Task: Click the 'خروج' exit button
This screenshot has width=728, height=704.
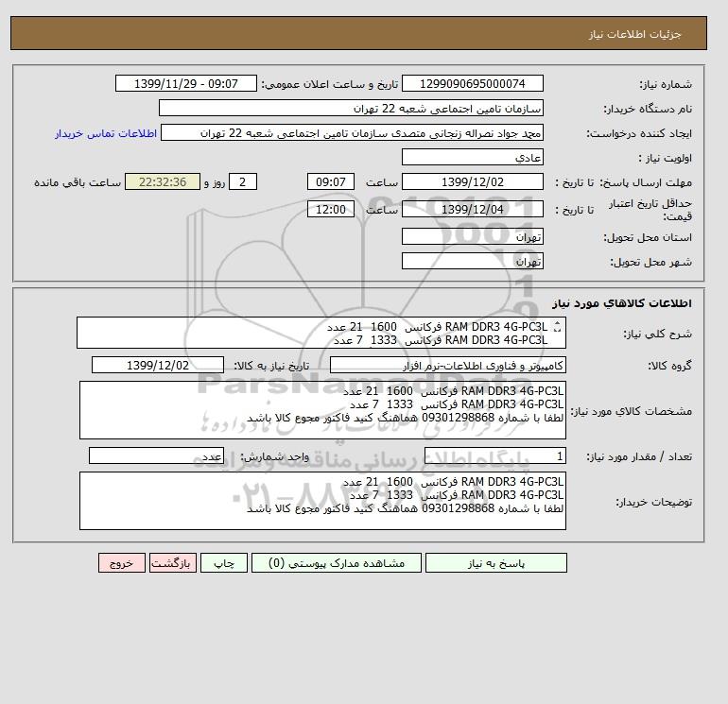Action: pyautogui.click(x=122, y=563)
